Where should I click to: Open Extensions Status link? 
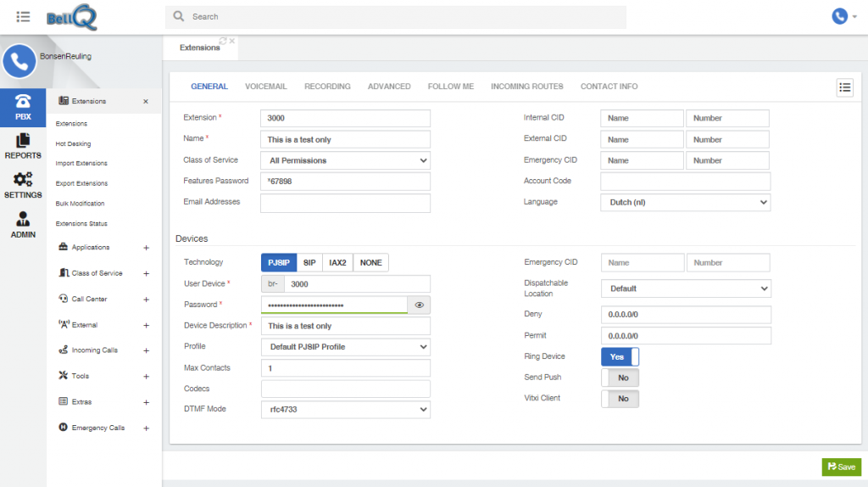click(x=81, y=224)
